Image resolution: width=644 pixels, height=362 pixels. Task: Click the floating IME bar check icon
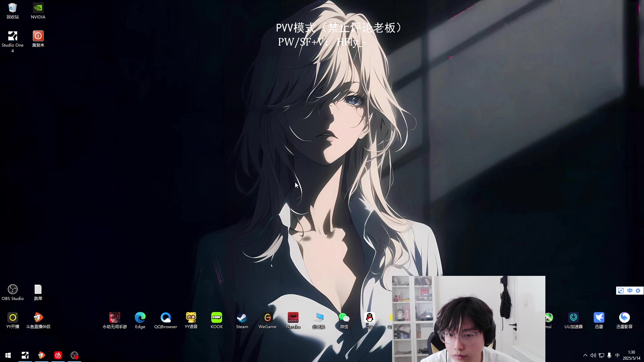pyautogui.click(x=621, y=291)
